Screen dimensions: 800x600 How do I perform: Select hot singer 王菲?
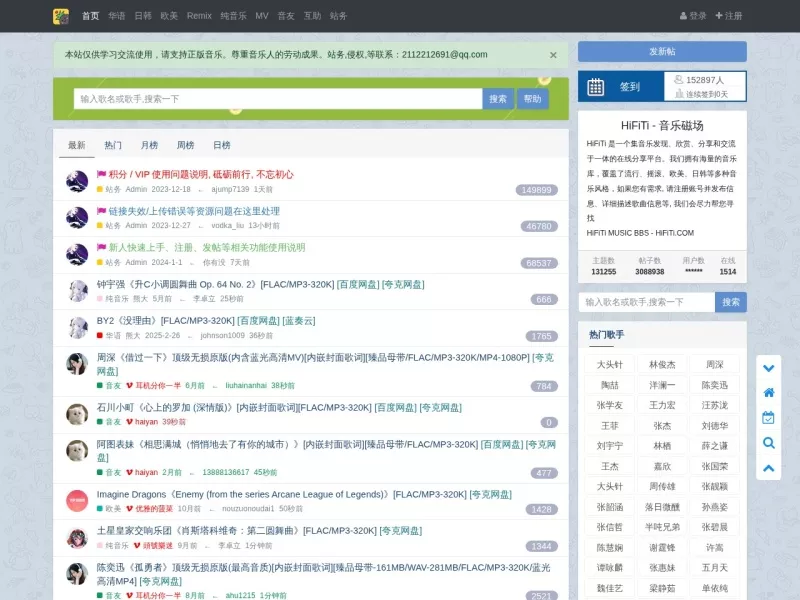(609, 426)
